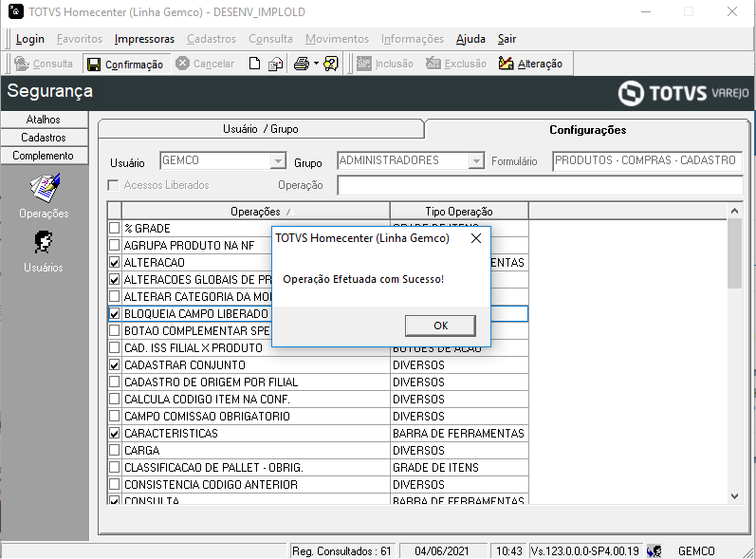Sort by the Operações column header
The height and width of the screenshot is (559, 756).
point(255,212)
